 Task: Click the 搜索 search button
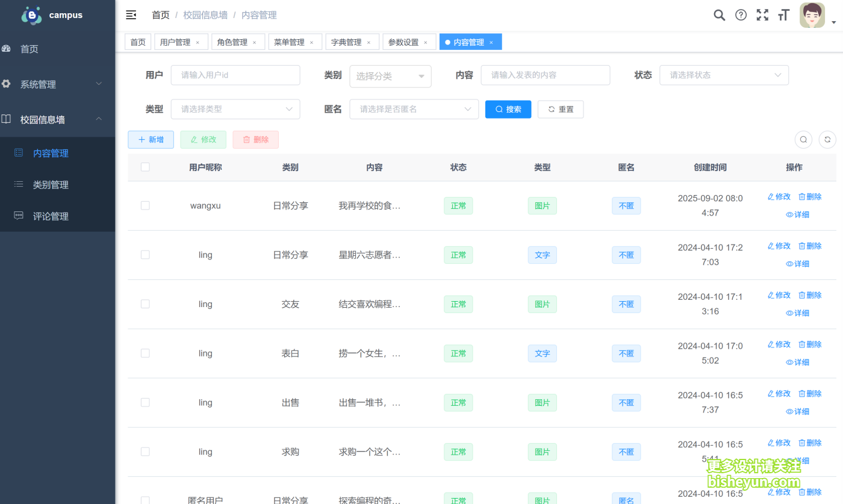click(508, 109)
